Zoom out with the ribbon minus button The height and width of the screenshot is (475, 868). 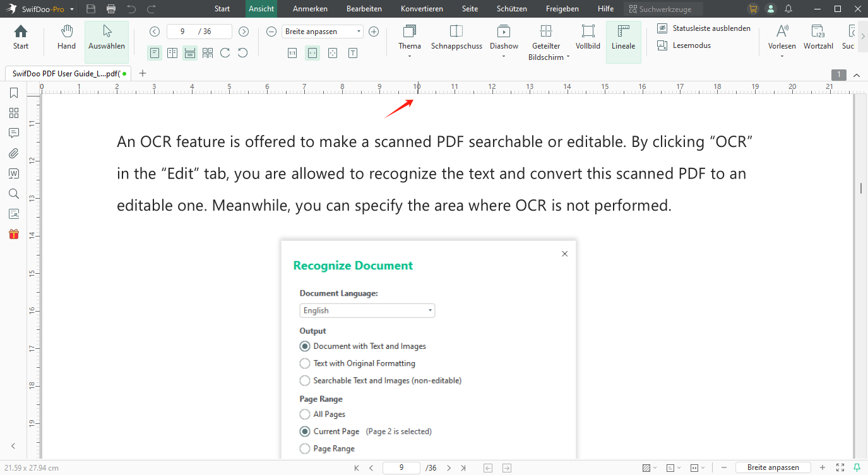coord(271,32)
